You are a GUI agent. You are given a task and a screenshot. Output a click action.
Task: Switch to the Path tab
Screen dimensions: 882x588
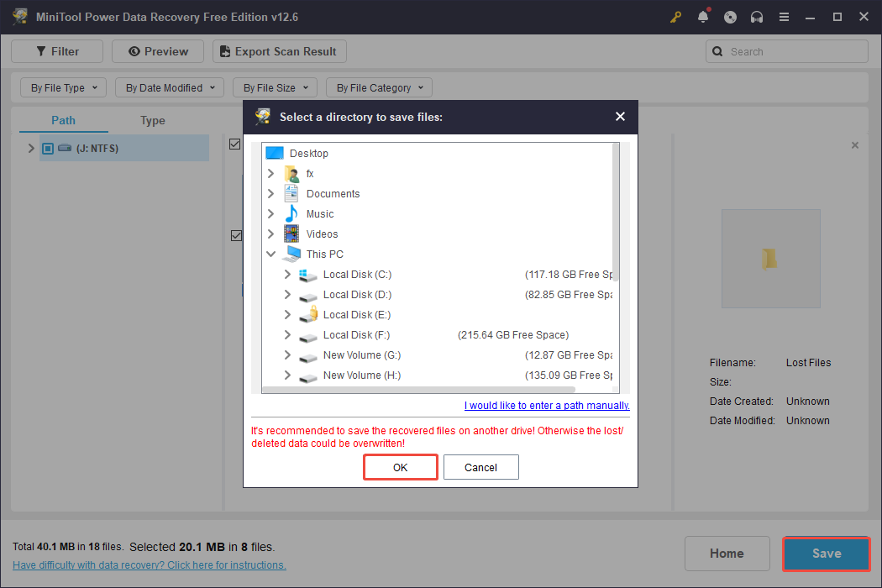[x=63, y=120]
